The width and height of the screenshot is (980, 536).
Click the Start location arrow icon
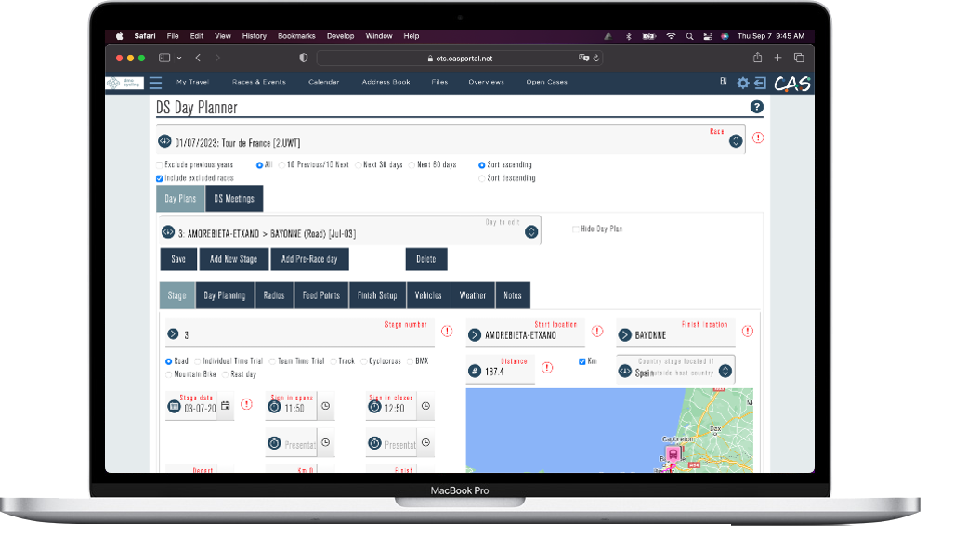[x=475, y=335]
